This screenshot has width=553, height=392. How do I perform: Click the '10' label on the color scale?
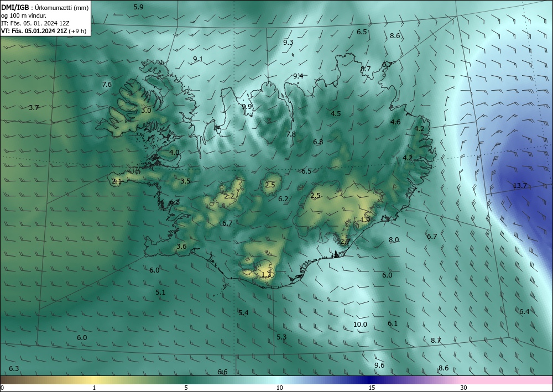(280, 388)
